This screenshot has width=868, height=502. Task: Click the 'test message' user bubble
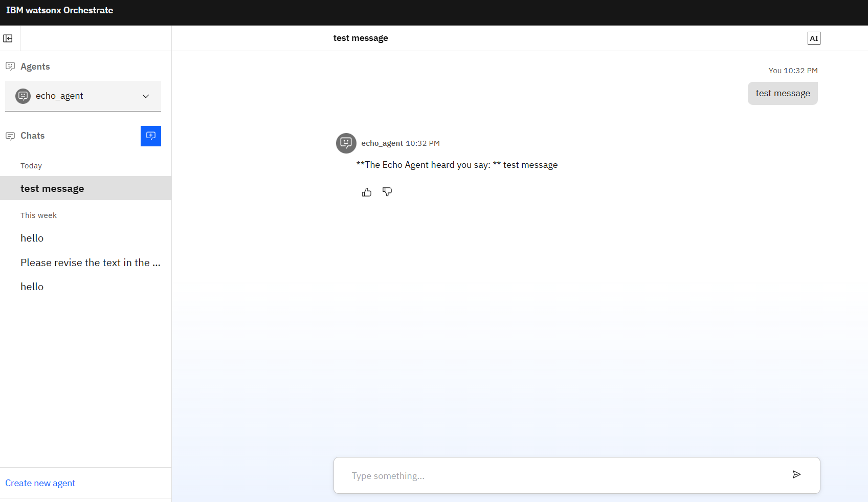(x=783, y=94)
